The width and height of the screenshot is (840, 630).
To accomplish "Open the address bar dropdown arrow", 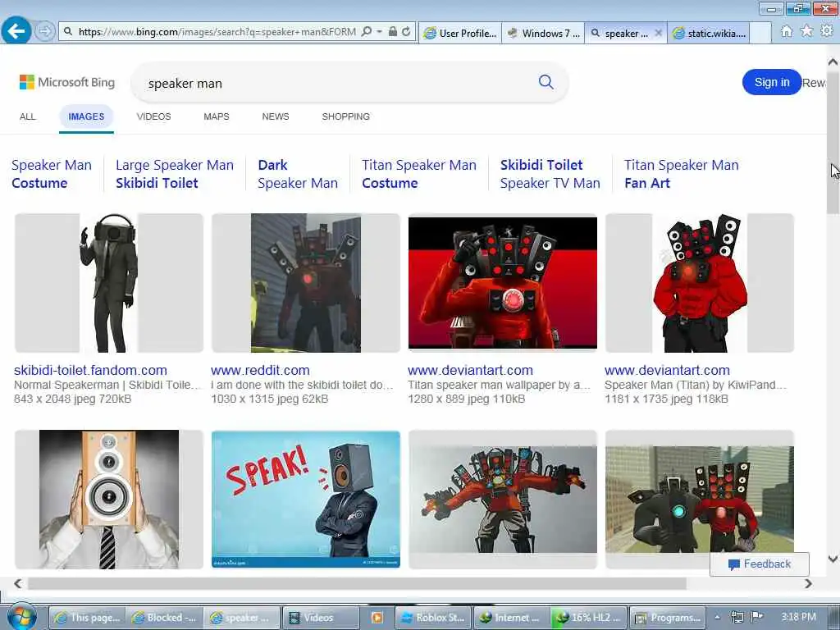I will (379, 32).
